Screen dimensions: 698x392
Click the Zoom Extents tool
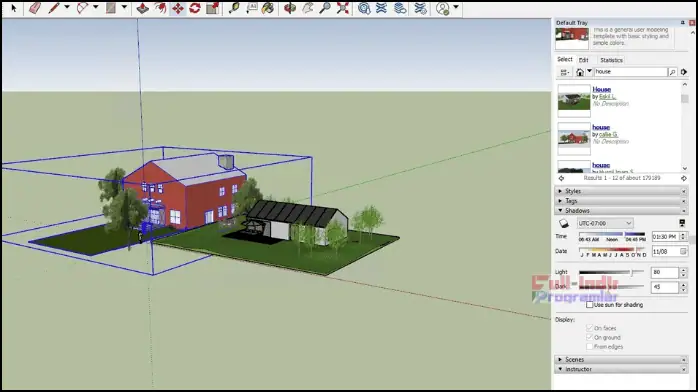pos(343,8)
